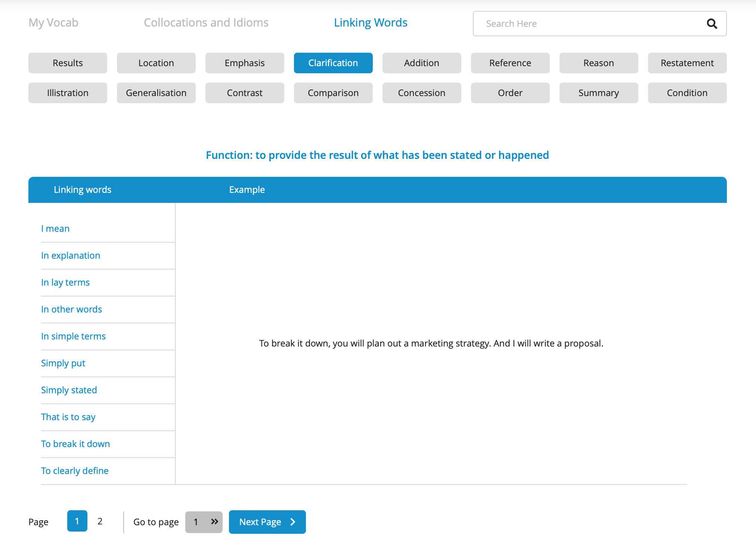Click the My Vocab menu tab
The height and width of the screenshot is (548, 756).
tap(53, 22)
